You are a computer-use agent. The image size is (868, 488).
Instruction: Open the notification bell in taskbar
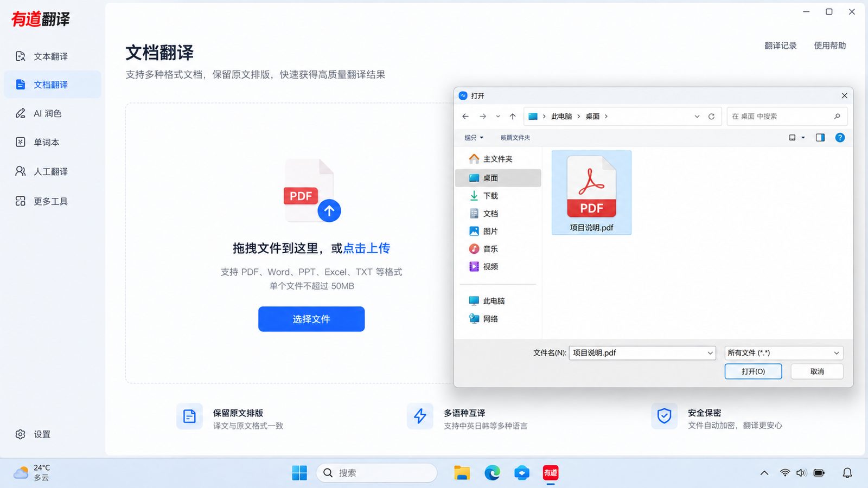847,473
